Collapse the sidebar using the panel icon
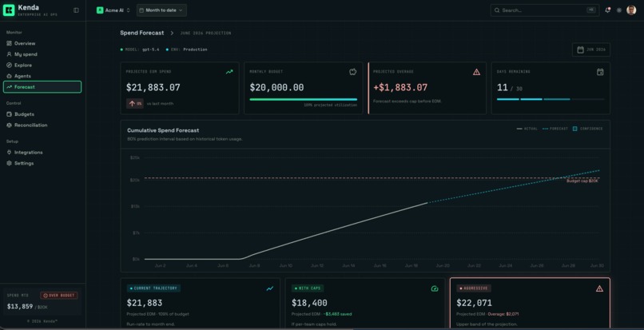 (76, 10)
